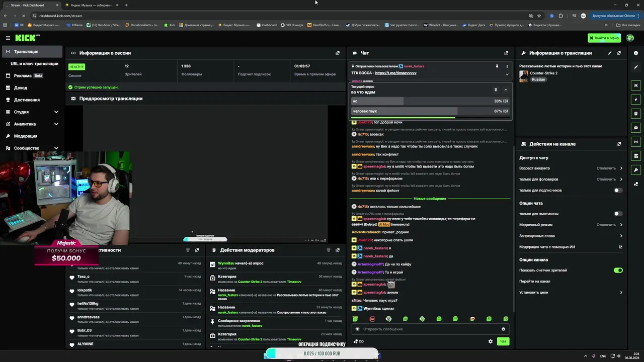Pop out the Действия модераторов panel

click(x=338, y=250)
